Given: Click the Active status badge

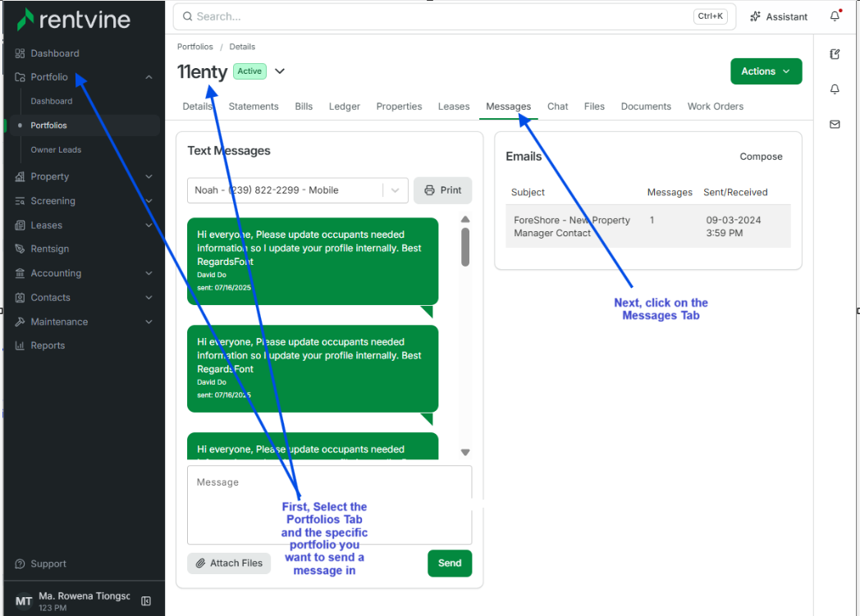Looking at the screenshot, I should click(249, 71).
